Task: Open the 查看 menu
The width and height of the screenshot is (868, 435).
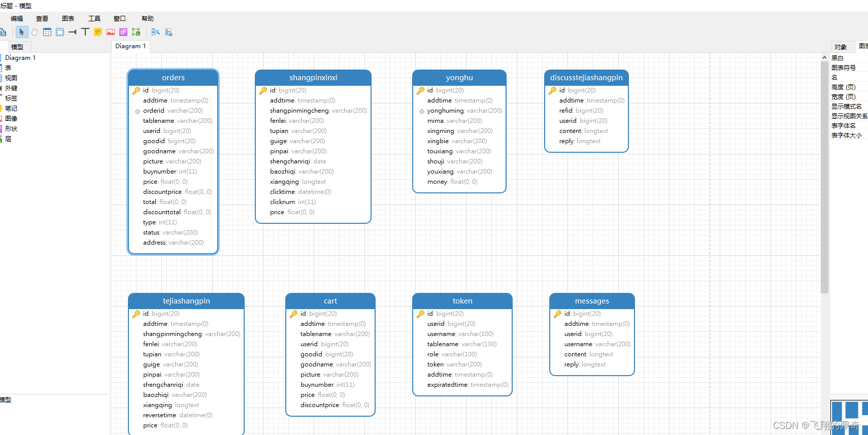Action: point(42,18)
